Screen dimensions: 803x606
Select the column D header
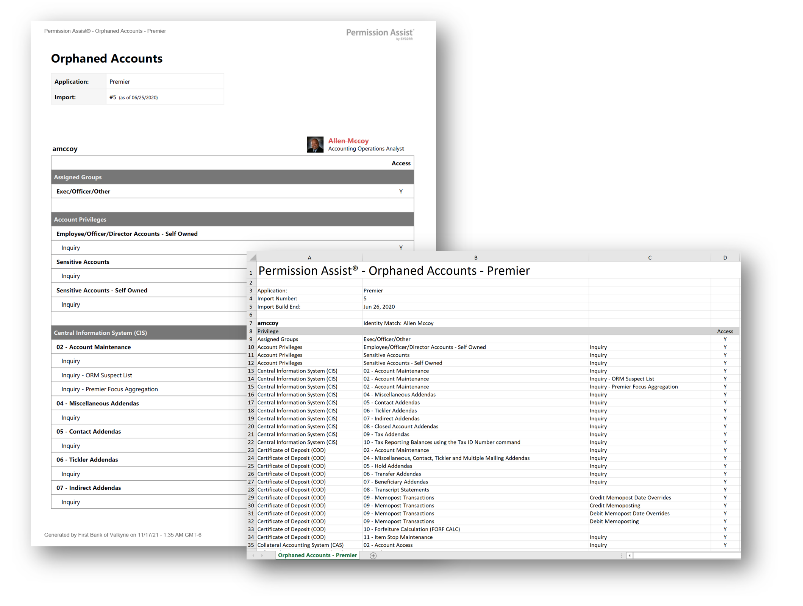click(x=725, y=257)
